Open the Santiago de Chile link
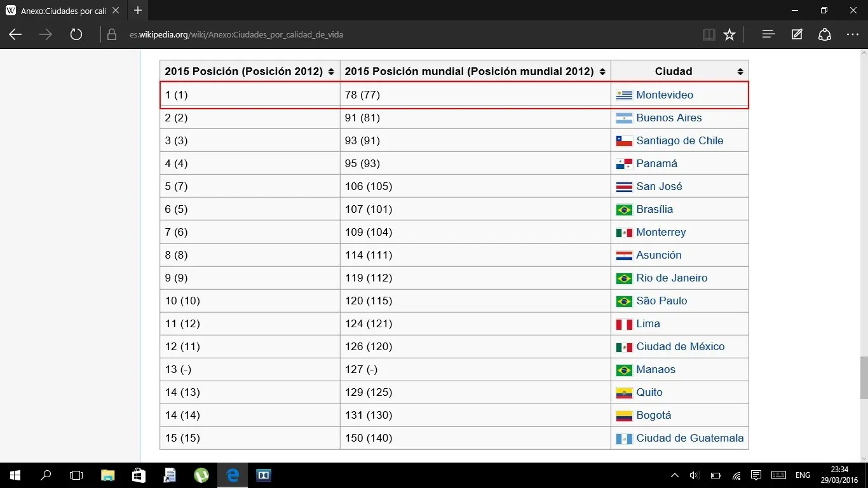This screenshot has height=488, width=868. point(680,140)
